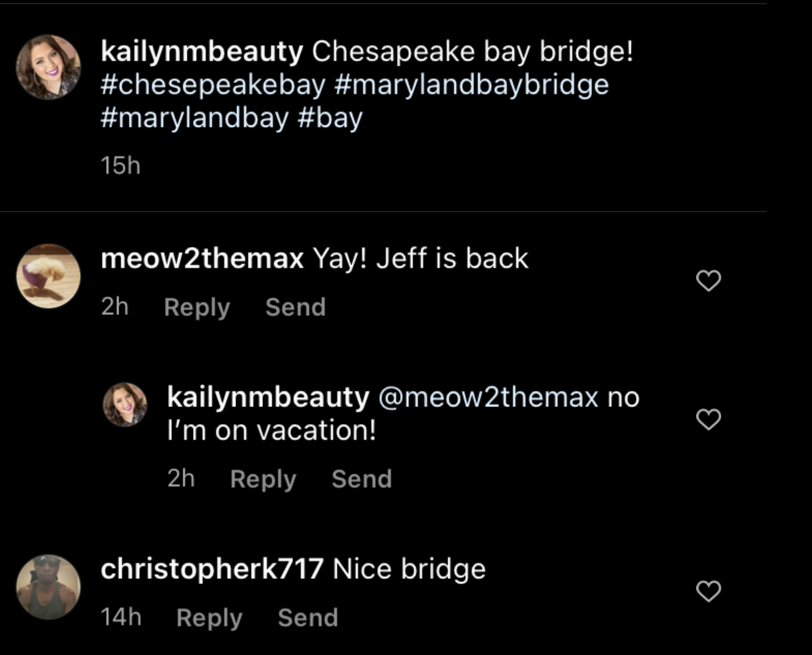Send christopherk717's Nice bridge comment
812x655 pixels.
(308, 617)
